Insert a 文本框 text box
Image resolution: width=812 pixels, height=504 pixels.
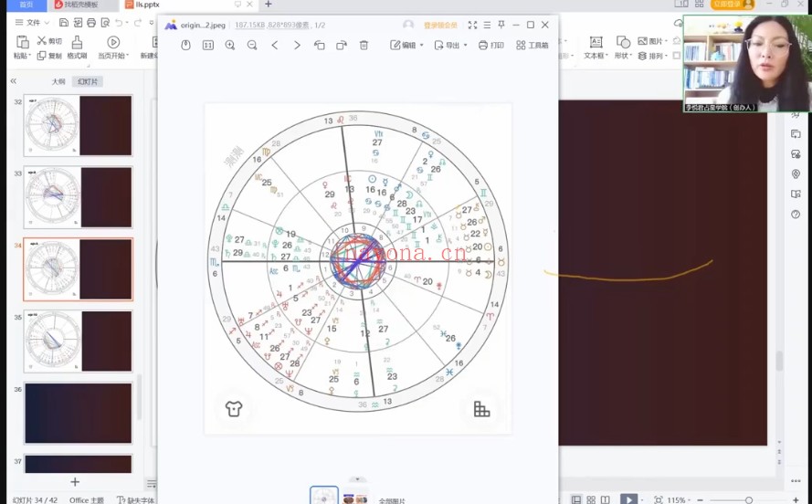(596, 47)
